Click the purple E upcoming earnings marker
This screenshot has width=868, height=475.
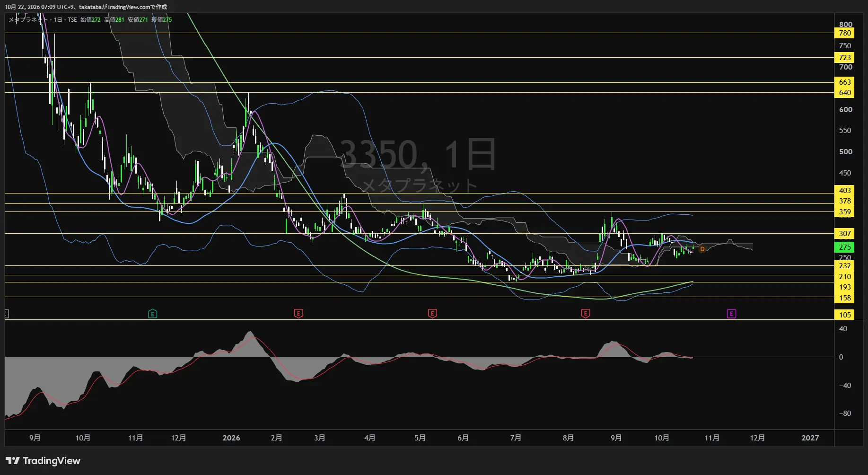click(x=731, y=313)
